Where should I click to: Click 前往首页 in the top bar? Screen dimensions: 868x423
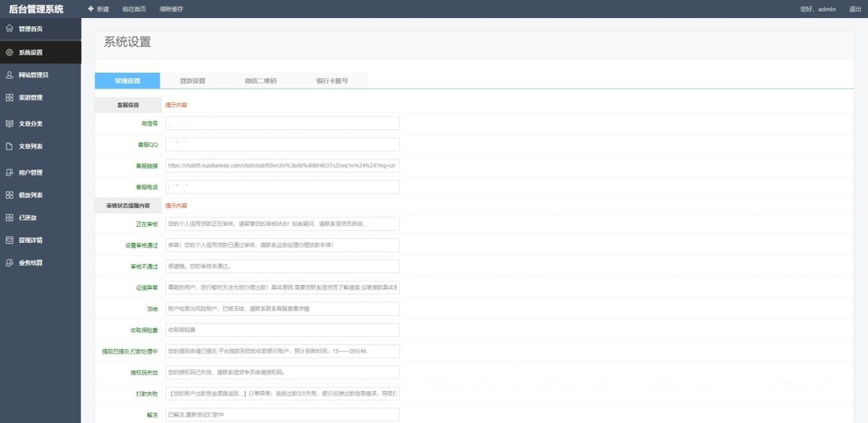tap(134, 9)
